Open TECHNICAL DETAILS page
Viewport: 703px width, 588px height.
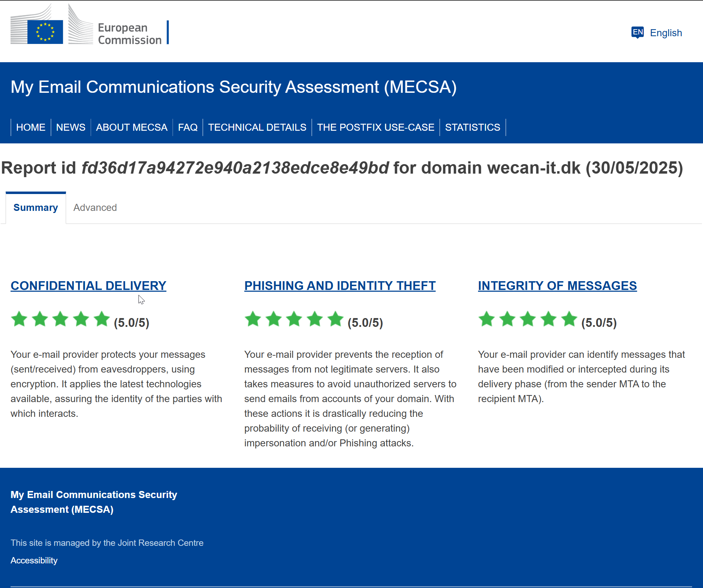257,127
